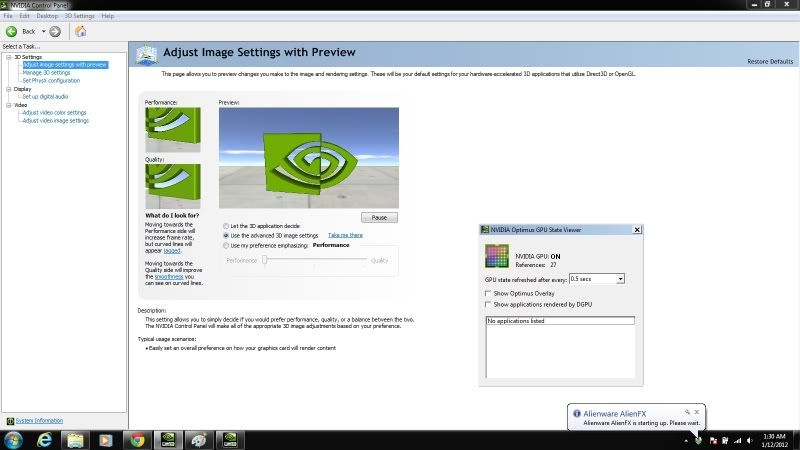
Task: Click the green Back arrow icon
Action: (x=11, y=32)
